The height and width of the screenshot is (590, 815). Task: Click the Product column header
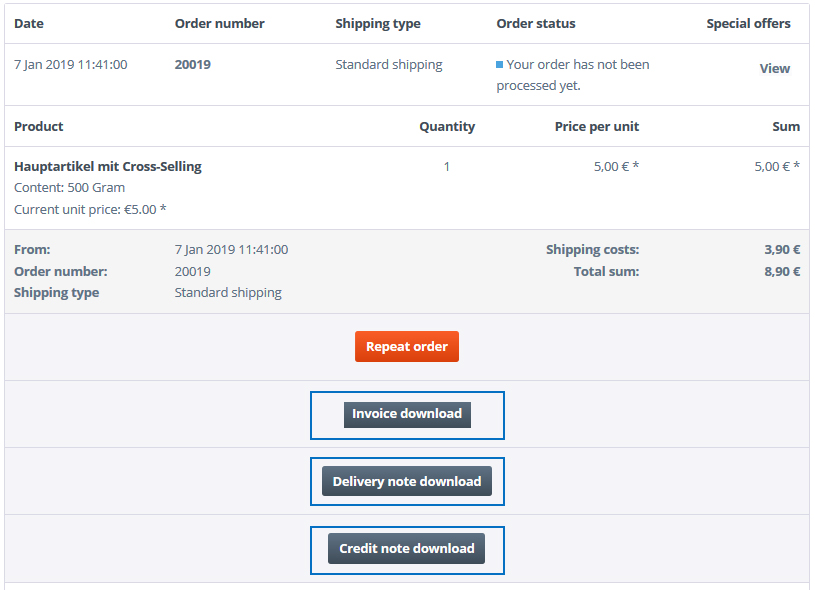coord(38,126)
